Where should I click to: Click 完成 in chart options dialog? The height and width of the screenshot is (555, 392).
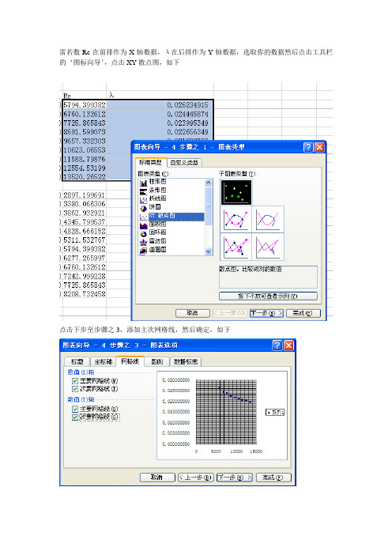273,478
